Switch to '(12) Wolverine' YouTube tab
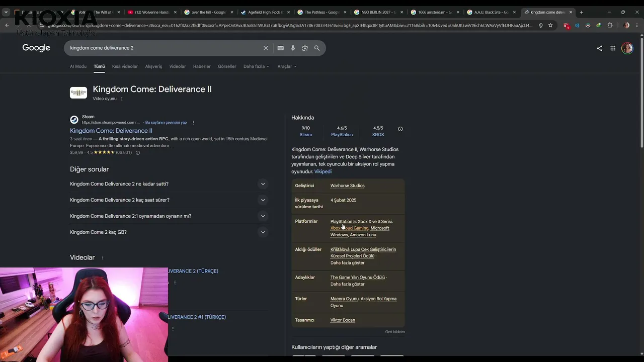 [151, 12]
